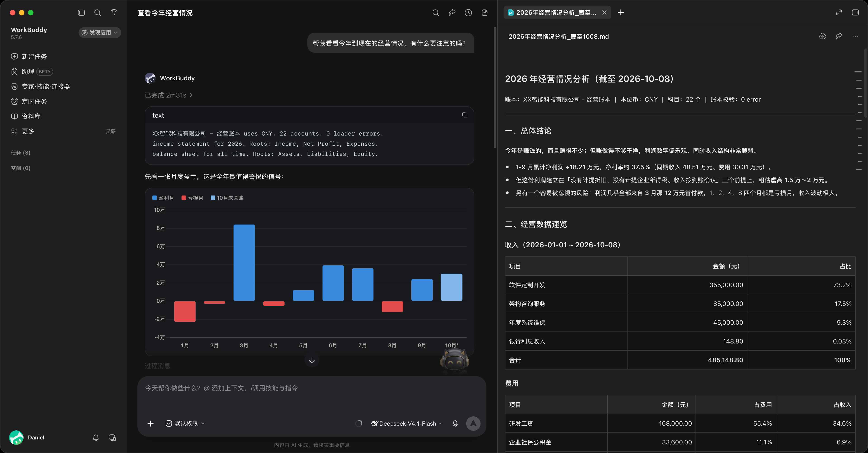Go to 定时任务
868x453 pixels.
[29, 101]
